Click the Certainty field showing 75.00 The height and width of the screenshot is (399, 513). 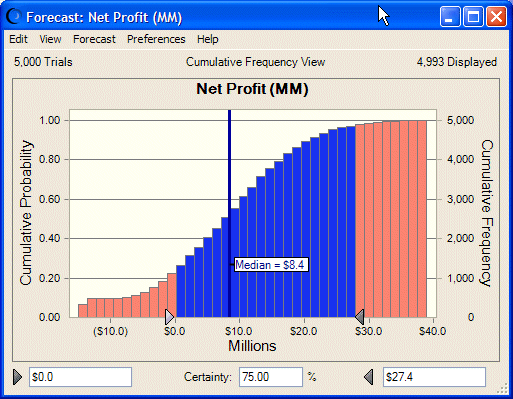point(271,377)
